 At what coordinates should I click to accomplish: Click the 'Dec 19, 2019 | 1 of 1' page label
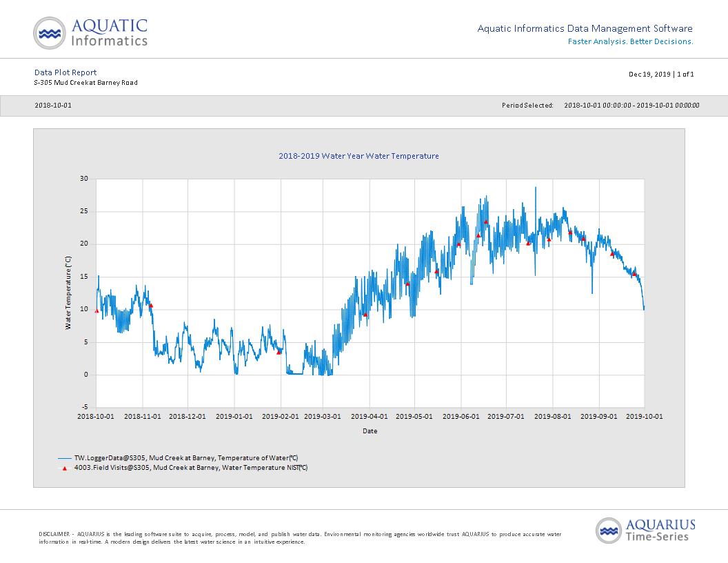point(661,75)
